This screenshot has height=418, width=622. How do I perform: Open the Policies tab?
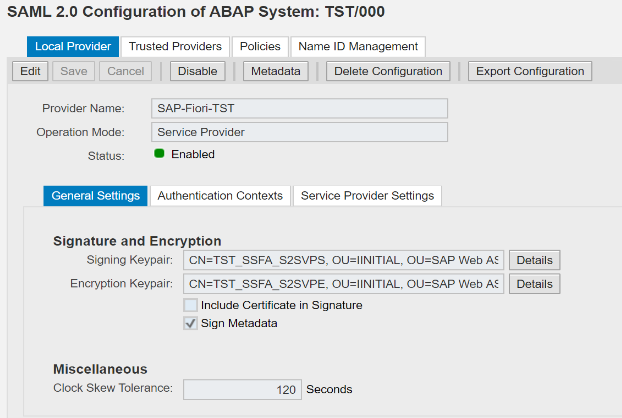tap(260, 46)
